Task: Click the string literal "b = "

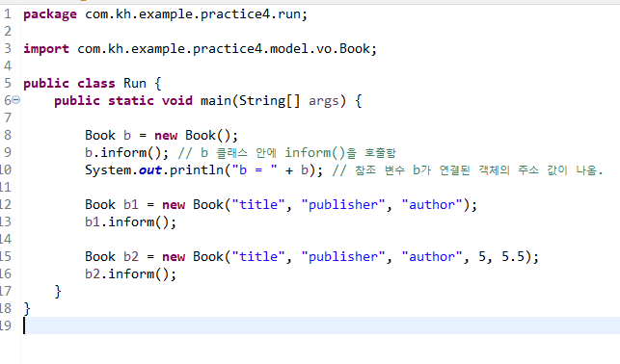Action: [x=255, y=170]
